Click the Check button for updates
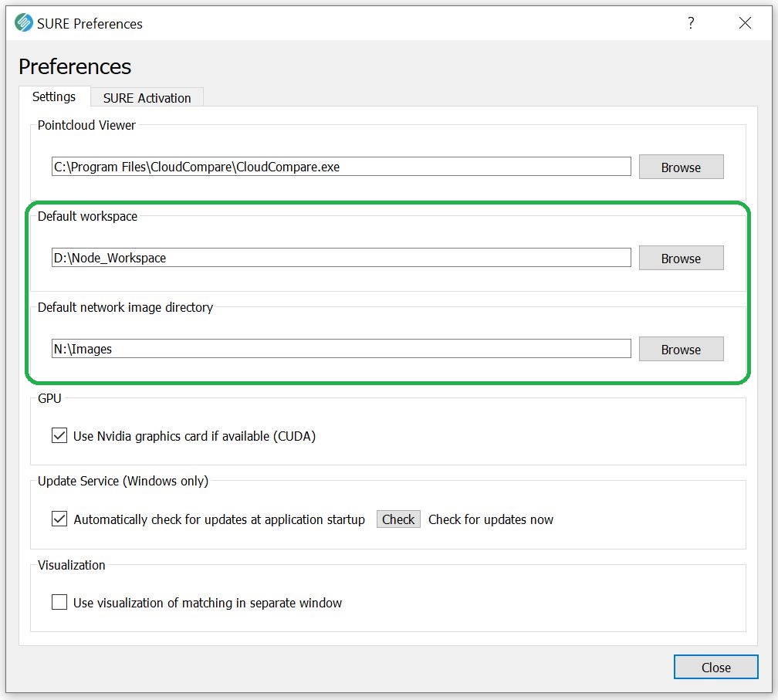The height and width of the screenshot is (700, 778). 398,519
